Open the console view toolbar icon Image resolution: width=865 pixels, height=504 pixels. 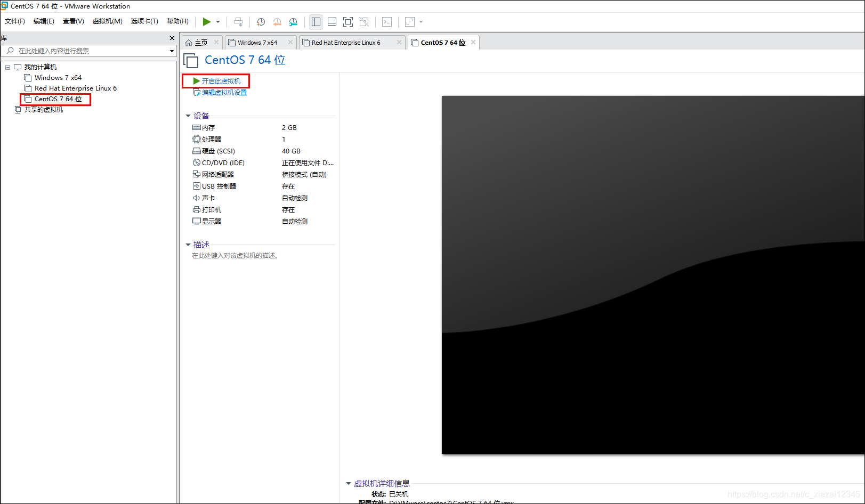click(387, 22)
